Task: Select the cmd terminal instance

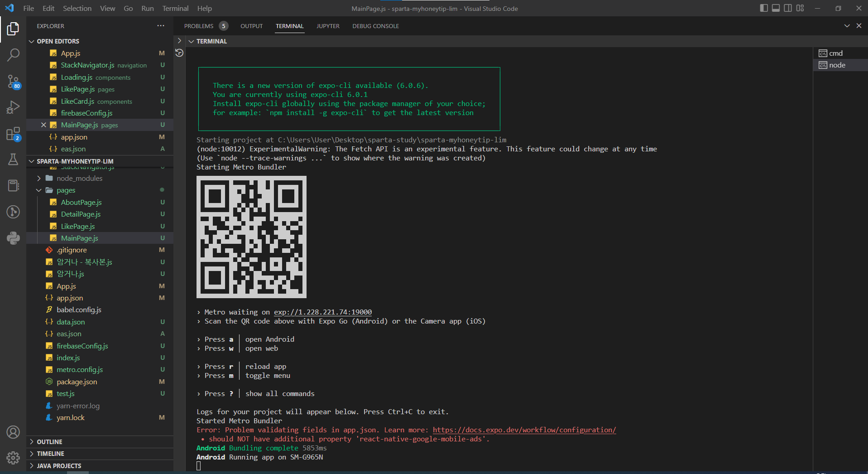Action: pos(840,53)
